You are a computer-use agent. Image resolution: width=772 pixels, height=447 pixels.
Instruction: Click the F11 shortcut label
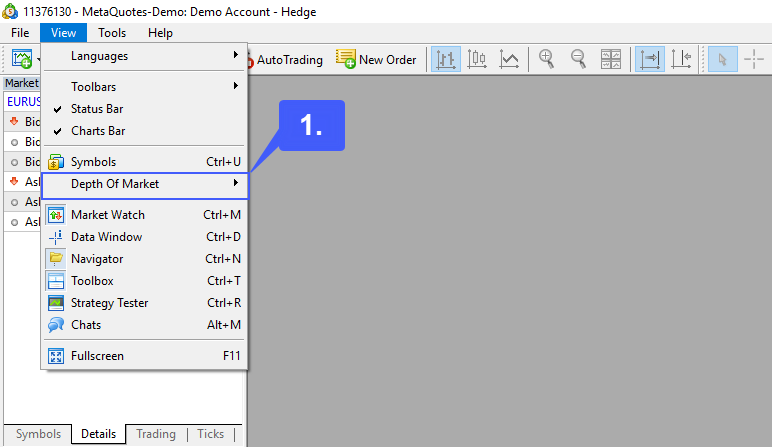(231, 356)
